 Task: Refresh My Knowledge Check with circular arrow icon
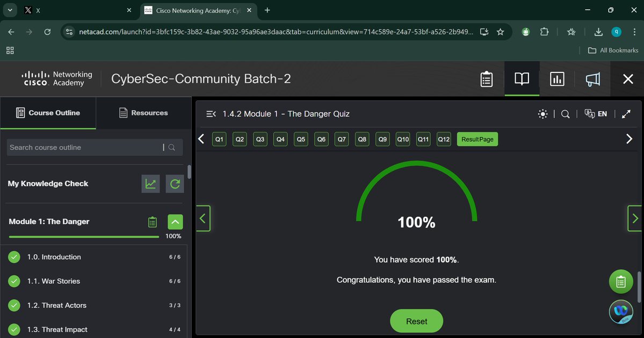coord(175,183)
